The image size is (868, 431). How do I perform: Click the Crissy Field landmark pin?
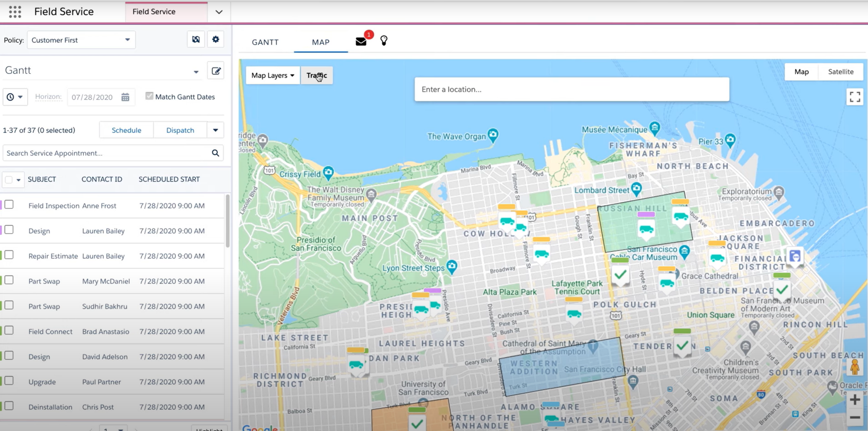329,173
